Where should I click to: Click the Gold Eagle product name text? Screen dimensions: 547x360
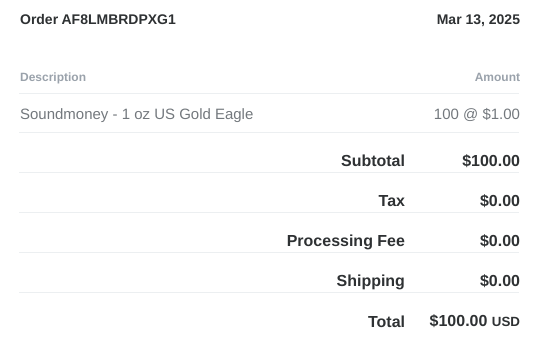216,114
